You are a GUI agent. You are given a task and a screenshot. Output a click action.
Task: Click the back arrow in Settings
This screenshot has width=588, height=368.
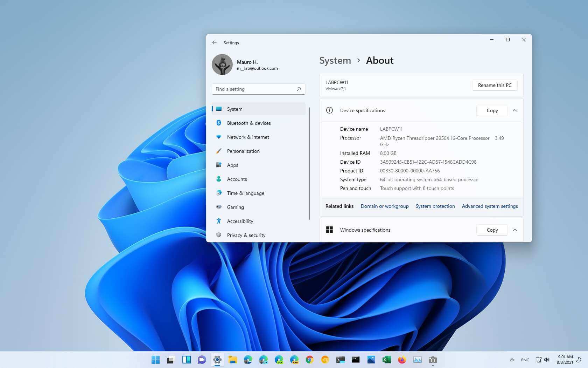click(x=214, y=42)
